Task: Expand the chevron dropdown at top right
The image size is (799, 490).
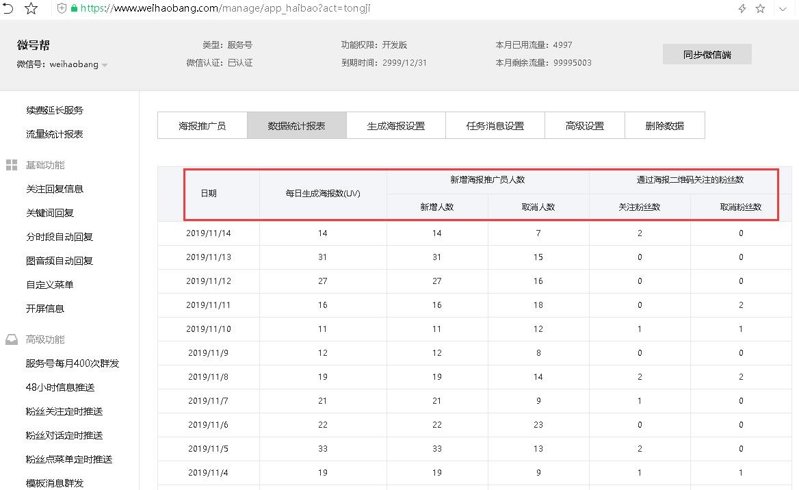Action: [783, 9]
